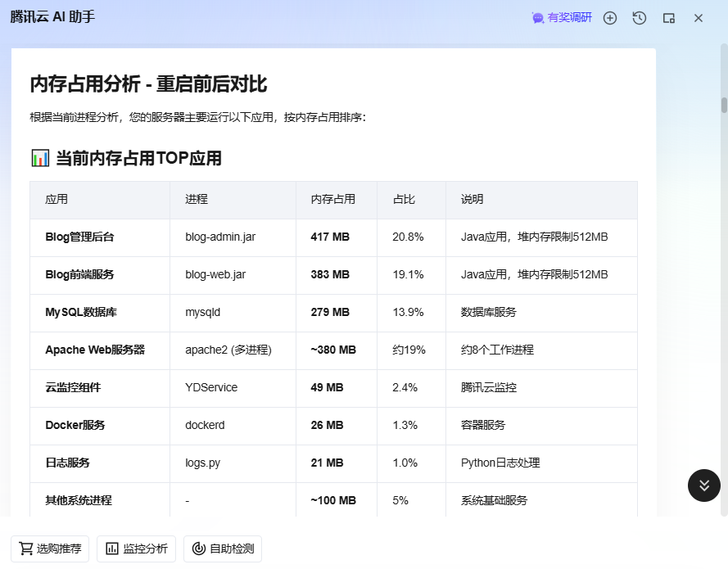Select the blog-web.jar process cell
This screenshot has height=569, width=728.
click(x=215, y=275)
